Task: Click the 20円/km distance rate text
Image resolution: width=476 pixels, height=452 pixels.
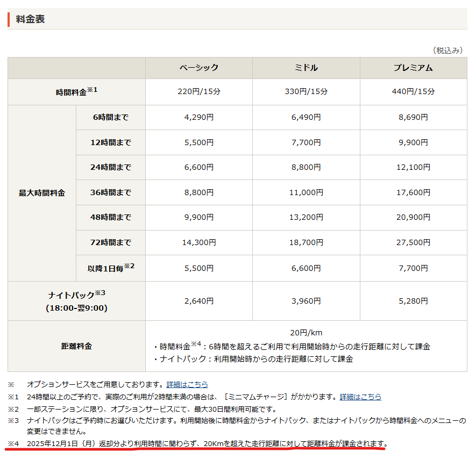Action: point(306,333)
